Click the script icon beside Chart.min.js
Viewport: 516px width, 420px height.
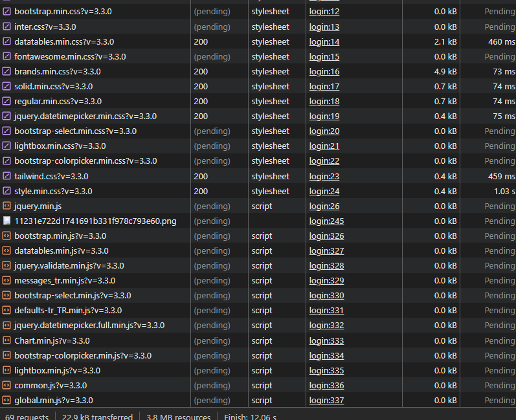click(x=6, y=341)
